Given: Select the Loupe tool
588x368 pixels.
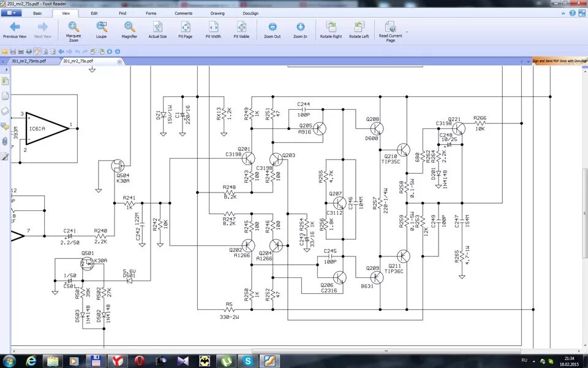Looking at the screenshot, I should tap(101, 30).
